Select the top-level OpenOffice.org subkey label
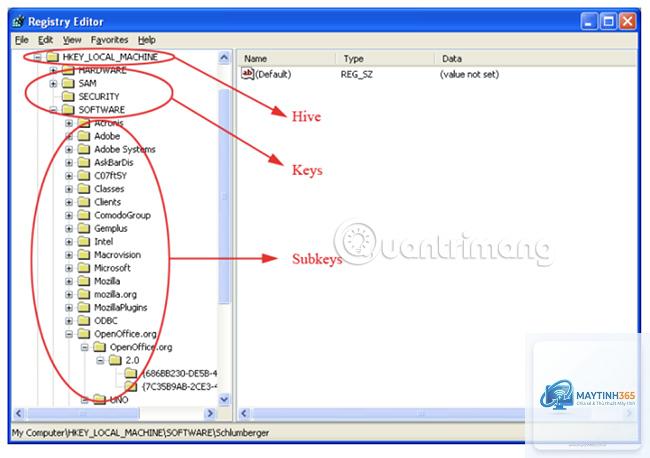 (126, 334)
